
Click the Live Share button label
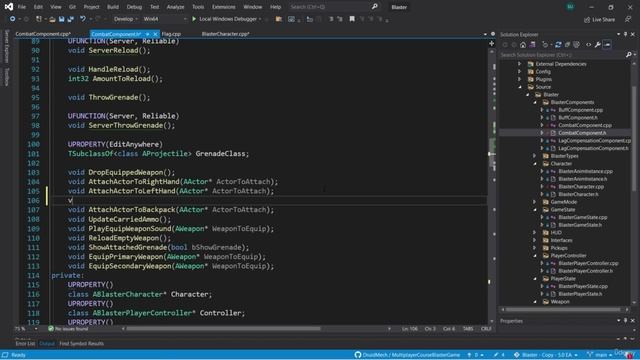603,20
